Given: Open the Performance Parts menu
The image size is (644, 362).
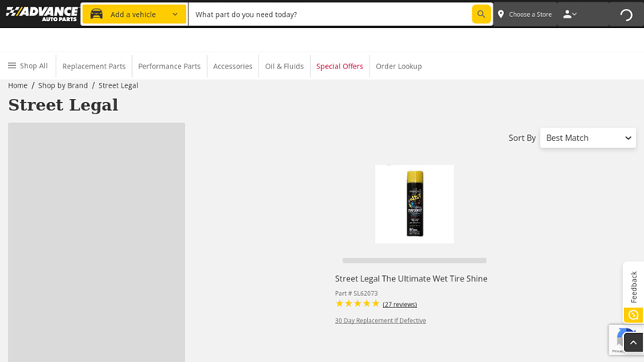Looking at the screenshot, I should (169, 66).
